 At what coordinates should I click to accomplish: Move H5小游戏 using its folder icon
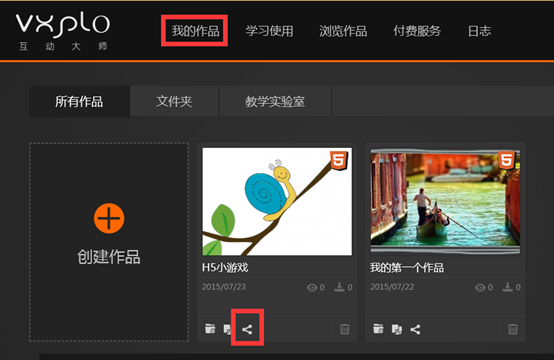(x=210, y=329)
